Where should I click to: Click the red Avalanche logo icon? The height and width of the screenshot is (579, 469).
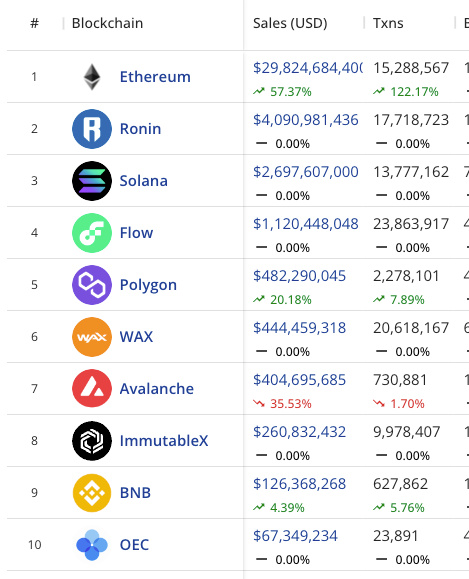point(92,388)
